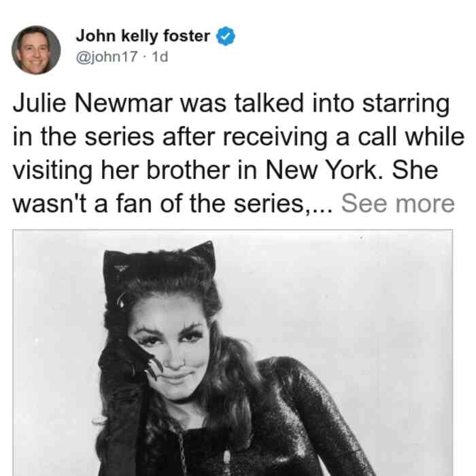
Task: Click the word 'foster' in the author name
Action: point(187,36)
